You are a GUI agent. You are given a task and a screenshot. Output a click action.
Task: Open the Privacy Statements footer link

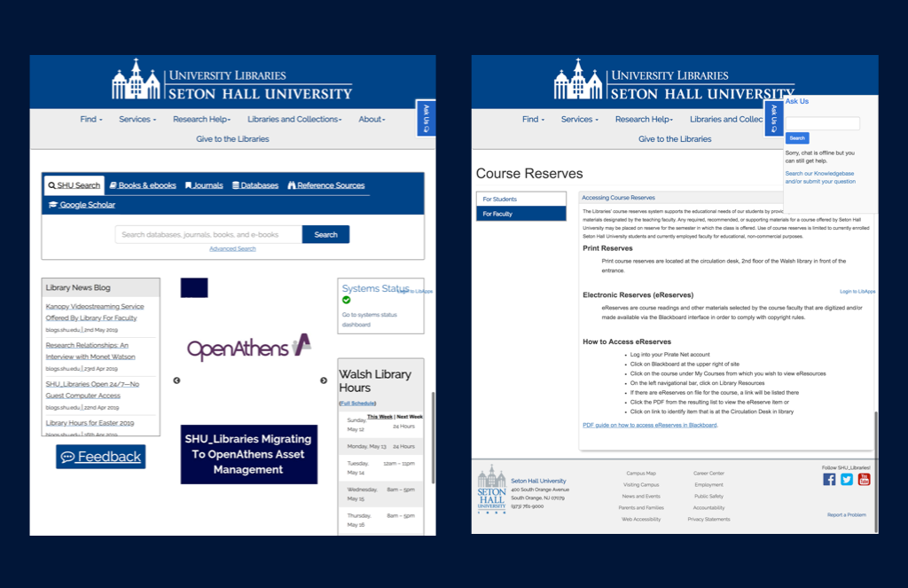(x=708, y=519)
